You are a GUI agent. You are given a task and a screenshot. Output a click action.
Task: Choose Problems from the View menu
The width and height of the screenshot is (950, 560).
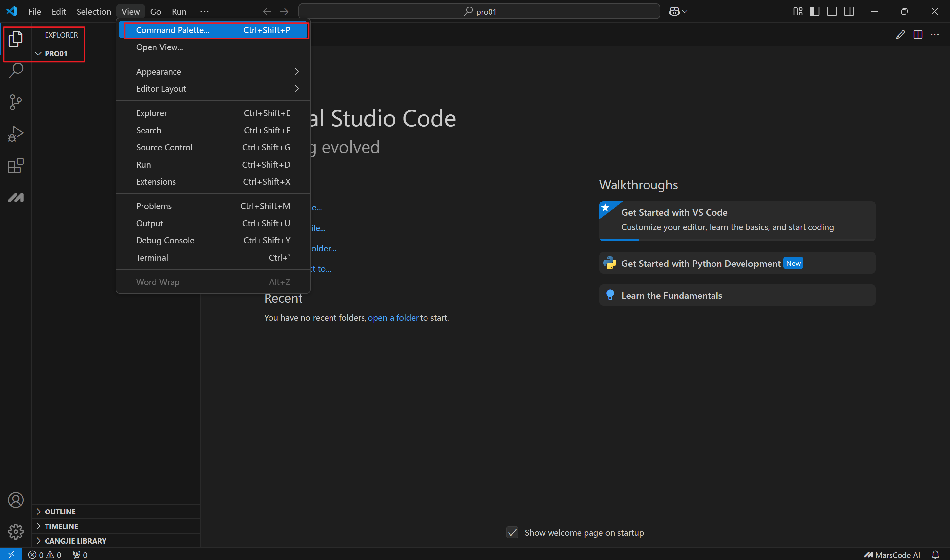(213, 206)
